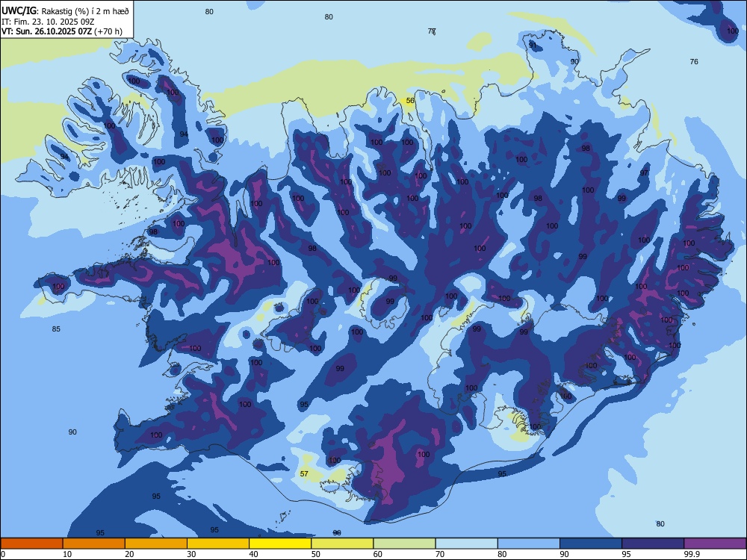Click the legend scale label '70'

tap(440, 554)
